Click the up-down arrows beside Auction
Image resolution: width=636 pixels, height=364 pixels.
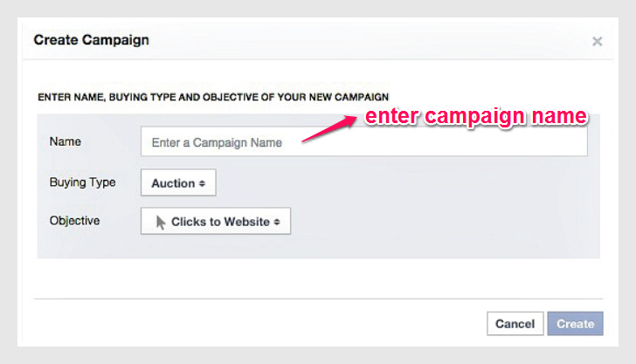pyautogui.click(x=202, y=183)
